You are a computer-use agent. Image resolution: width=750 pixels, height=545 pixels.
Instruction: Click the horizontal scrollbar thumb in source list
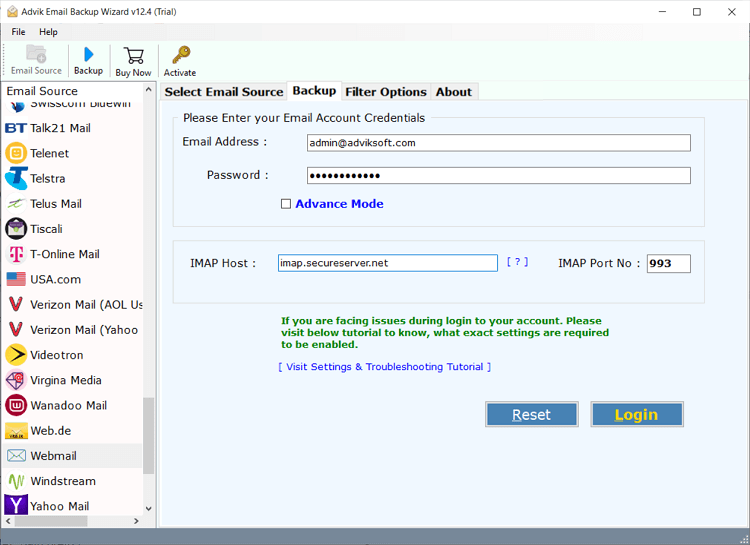point(51,521)
